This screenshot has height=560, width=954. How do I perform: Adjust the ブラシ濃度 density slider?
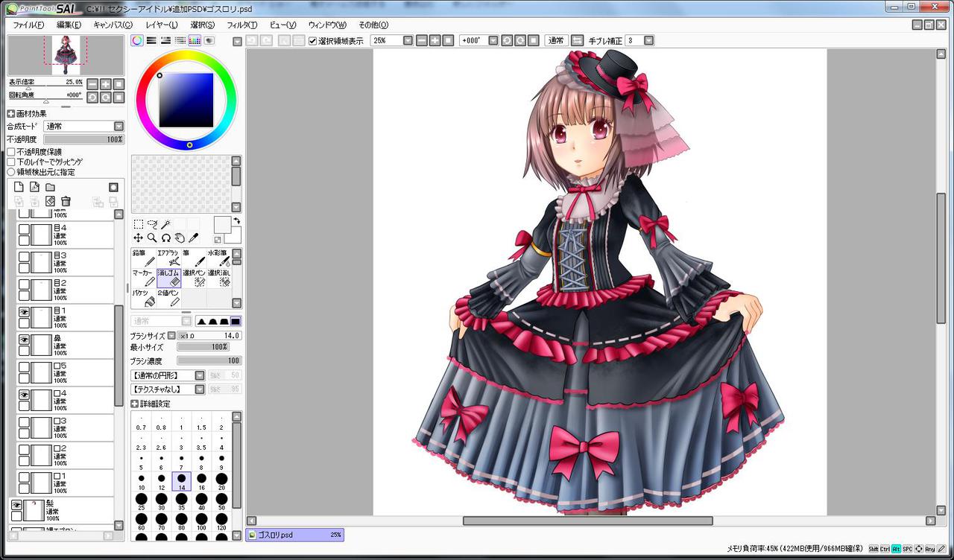209,360
